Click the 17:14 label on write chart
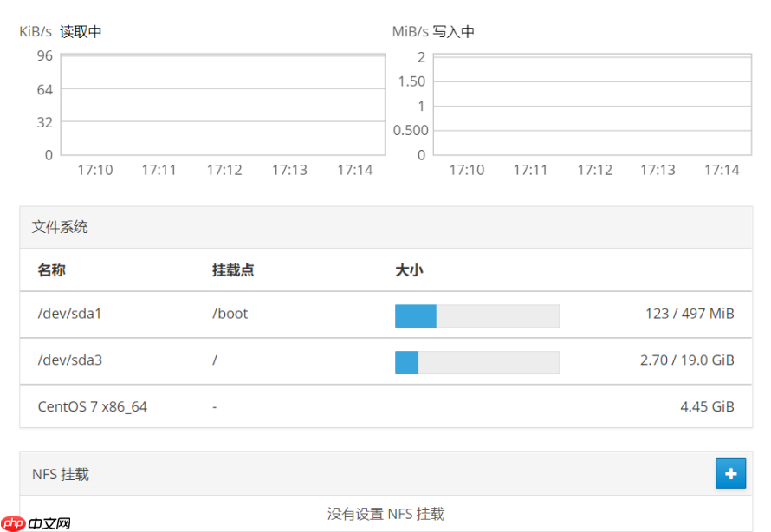This screenshot has height=532, width=771. click(722, 170)
